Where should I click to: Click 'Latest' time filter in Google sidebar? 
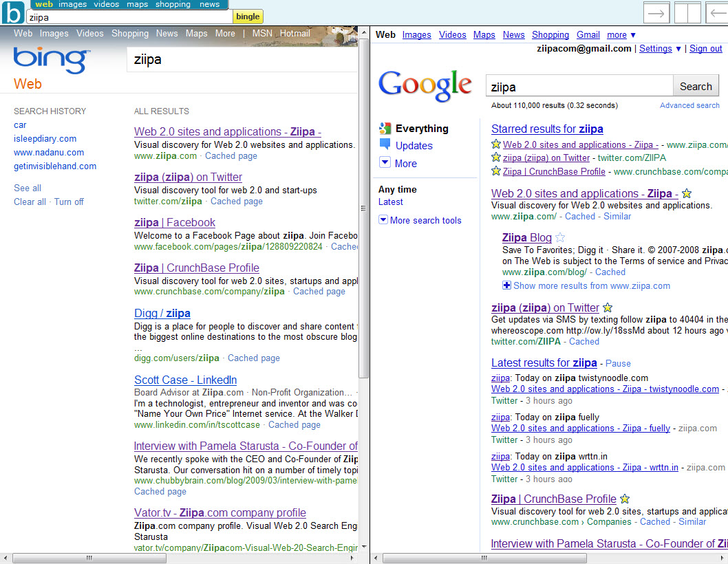390,202
